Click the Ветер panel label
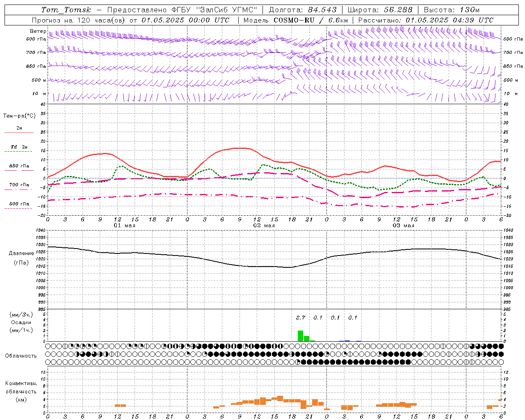The height and width of the screenshot is (420, 525). coord(38,31)
